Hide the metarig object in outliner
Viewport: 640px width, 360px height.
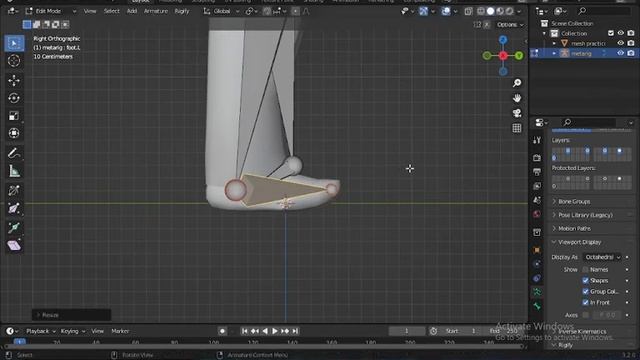(x=620, y=53)
